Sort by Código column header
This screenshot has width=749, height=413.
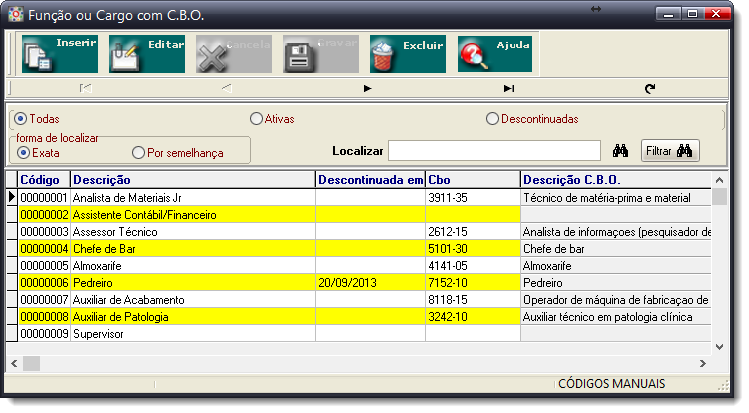pos(44,180)
